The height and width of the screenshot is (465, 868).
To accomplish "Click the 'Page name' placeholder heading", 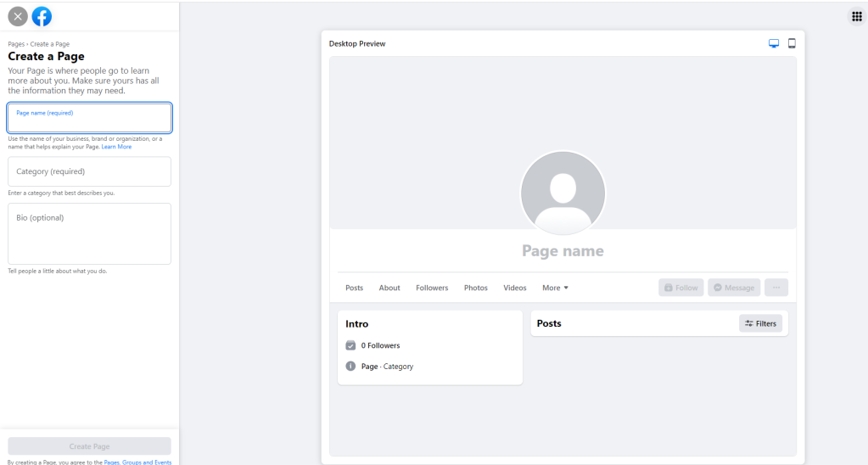I will point(563,251).
